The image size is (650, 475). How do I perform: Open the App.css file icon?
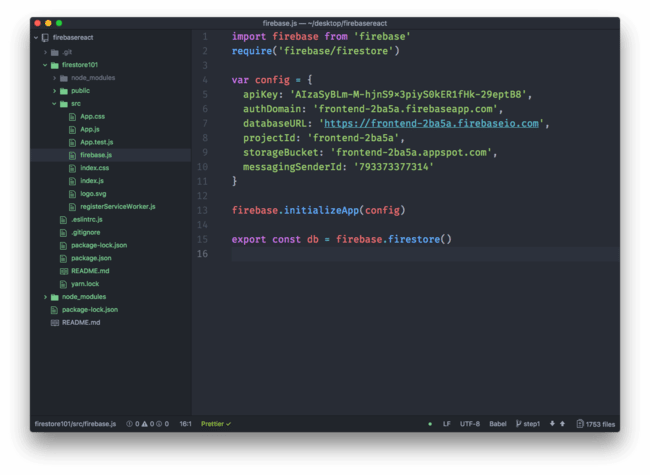coord(73,116)
